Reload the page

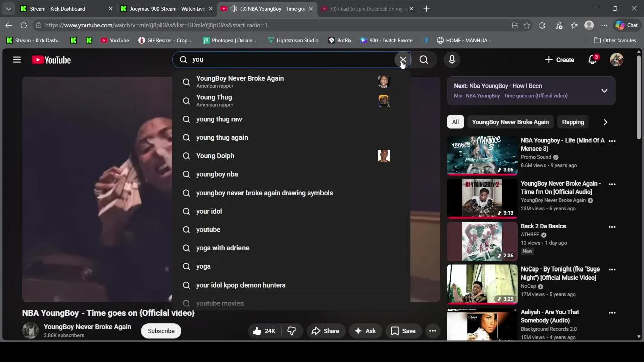click(24, 25)
